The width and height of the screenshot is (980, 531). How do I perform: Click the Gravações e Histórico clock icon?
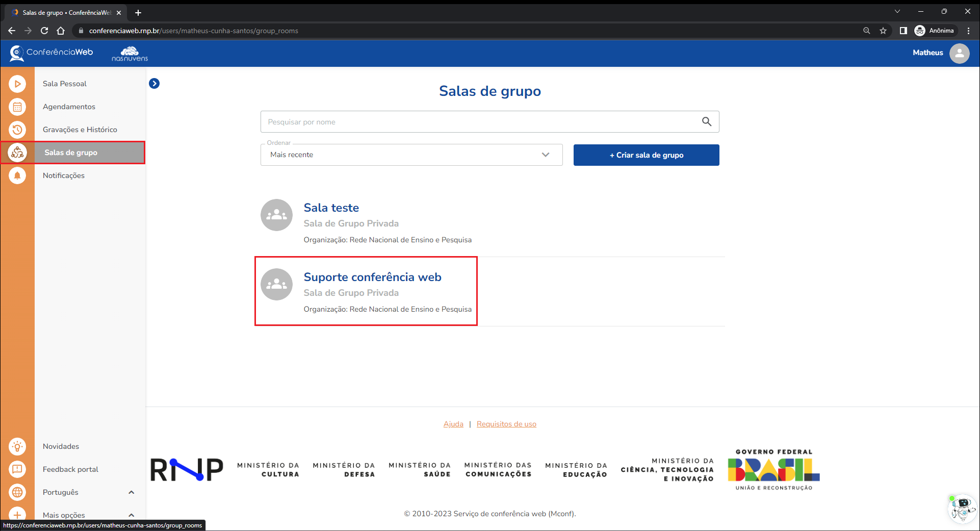tap(17, 130)
